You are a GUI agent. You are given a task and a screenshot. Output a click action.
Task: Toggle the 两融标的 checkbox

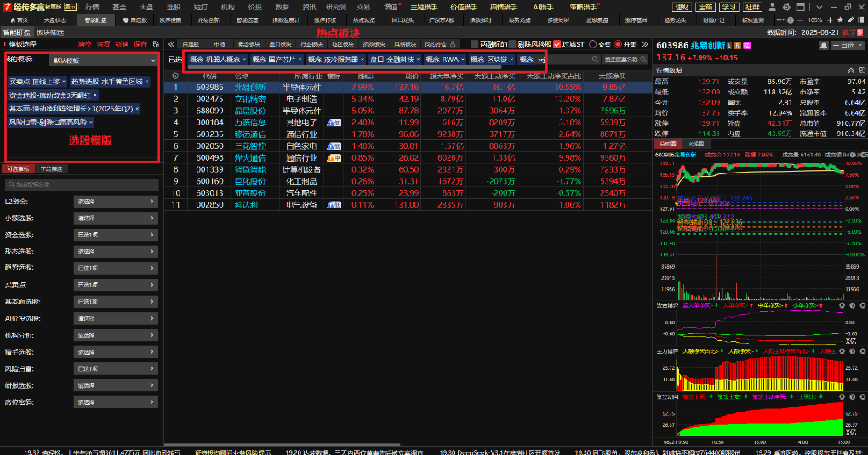[x=474, y=44]
